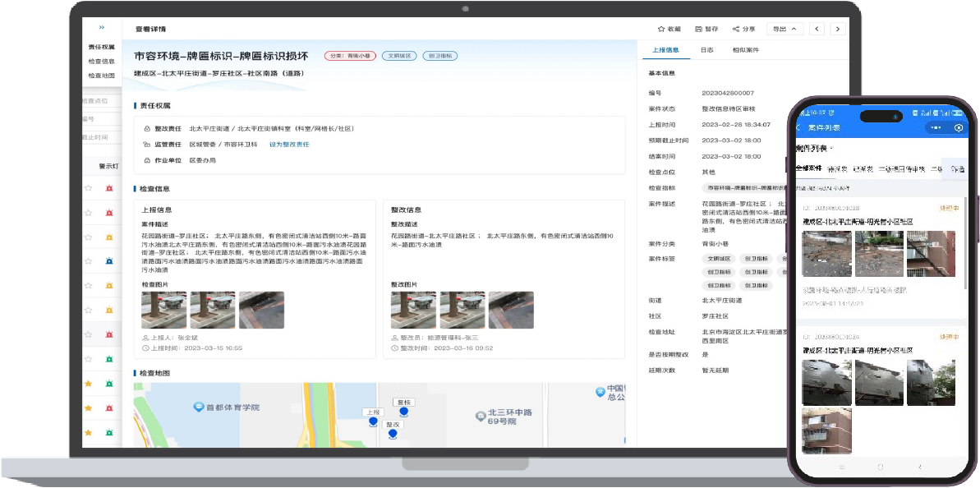Click the 设为整改责任 link
980x488 pixels.
coord(289,144)
